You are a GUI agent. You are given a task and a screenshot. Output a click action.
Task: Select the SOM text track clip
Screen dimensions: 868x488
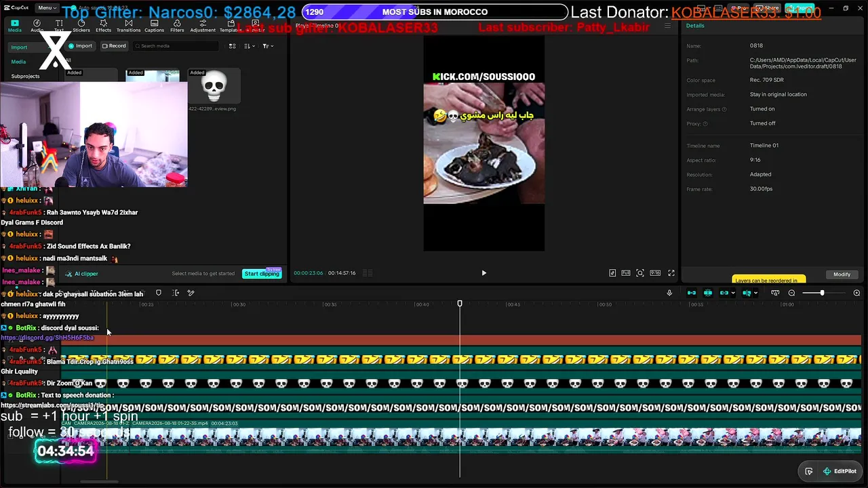point(461,407)
